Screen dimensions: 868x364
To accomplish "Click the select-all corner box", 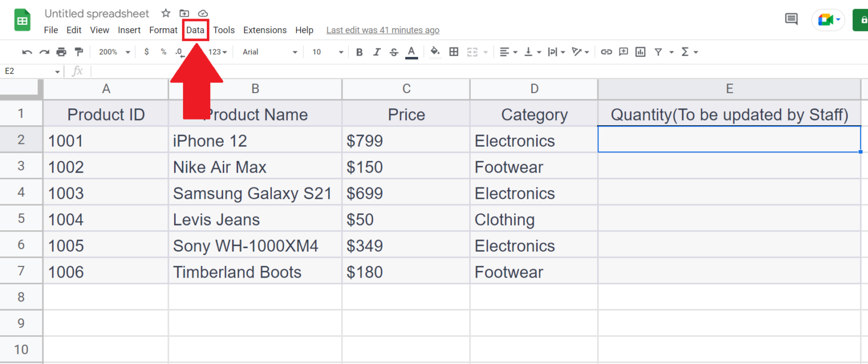I will pos(21,89).
